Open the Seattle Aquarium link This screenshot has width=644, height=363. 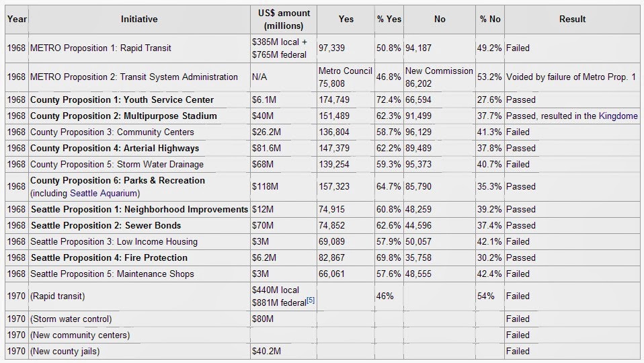click(104, 193)
